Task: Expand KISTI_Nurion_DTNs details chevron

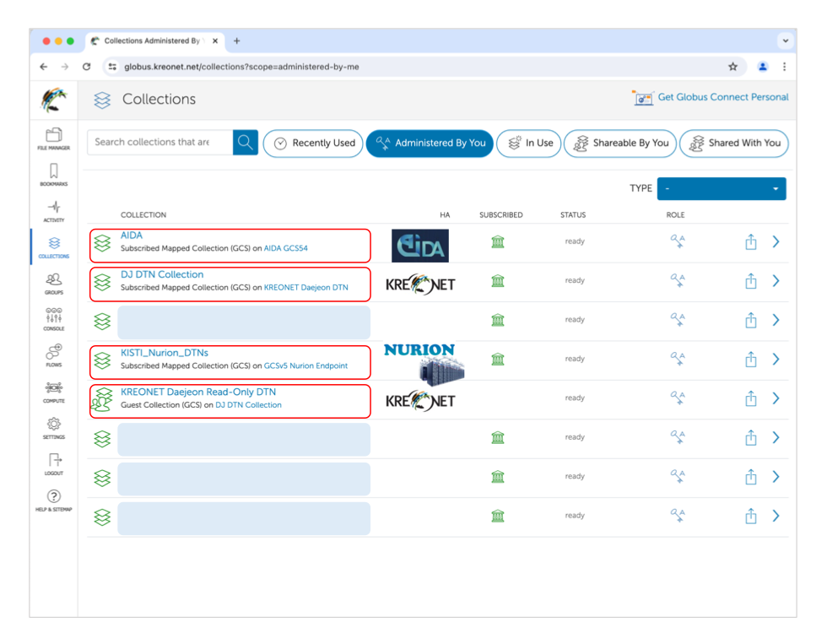Action: [776, 360]
